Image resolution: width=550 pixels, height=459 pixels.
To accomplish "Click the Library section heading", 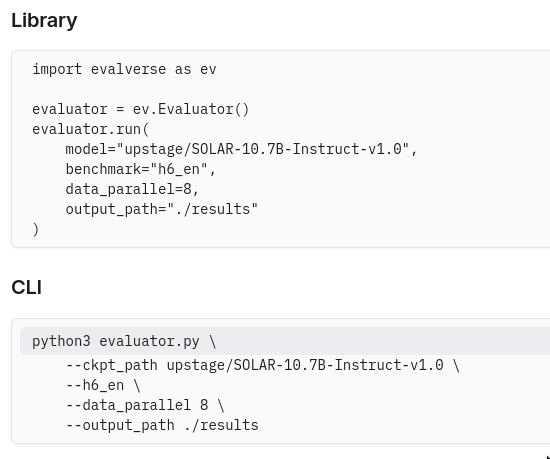I will click(44, 20).
